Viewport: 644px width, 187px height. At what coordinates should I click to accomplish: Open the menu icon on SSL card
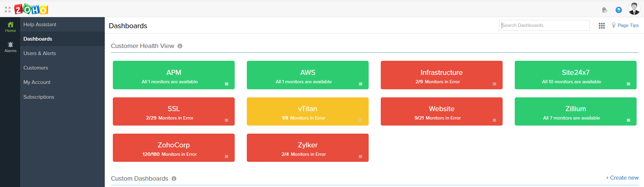click(x=227, y=120)
